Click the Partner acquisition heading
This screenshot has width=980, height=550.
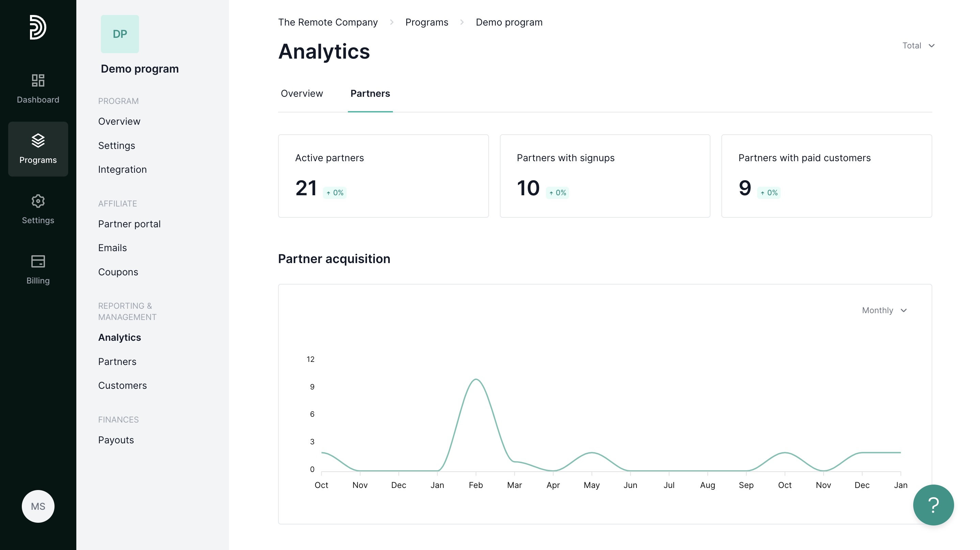334,259
